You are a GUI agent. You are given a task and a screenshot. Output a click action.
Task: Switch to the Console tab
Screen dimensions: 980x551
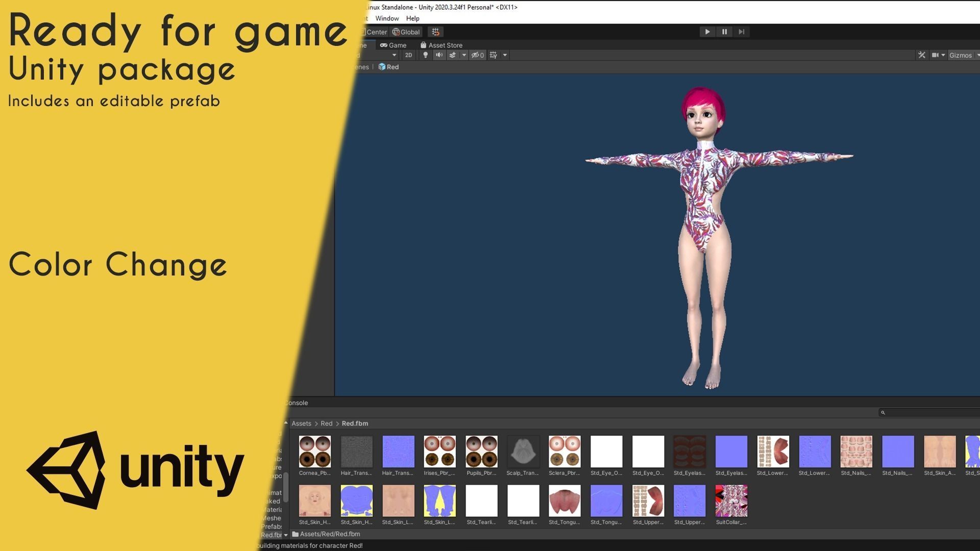(x=296, y=403)
